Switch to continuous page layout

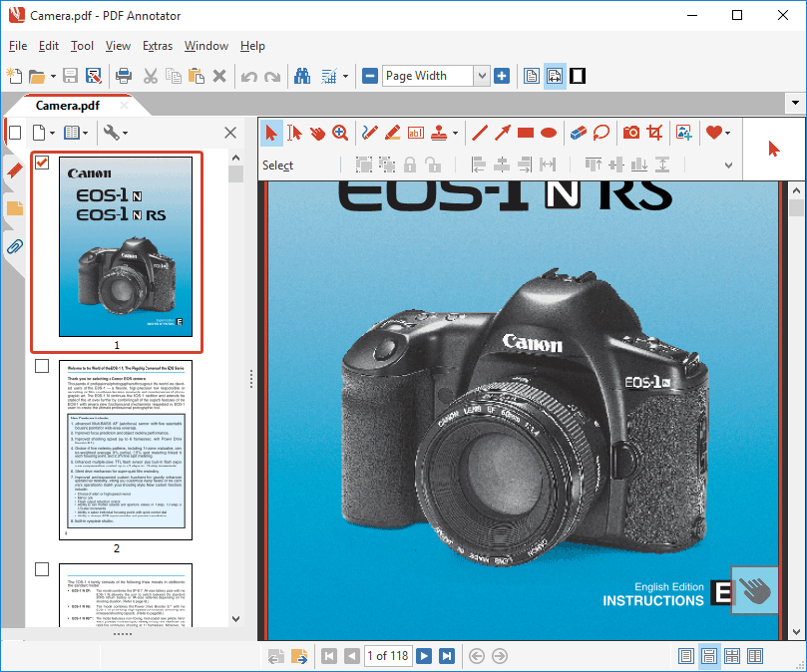(708, 656)
